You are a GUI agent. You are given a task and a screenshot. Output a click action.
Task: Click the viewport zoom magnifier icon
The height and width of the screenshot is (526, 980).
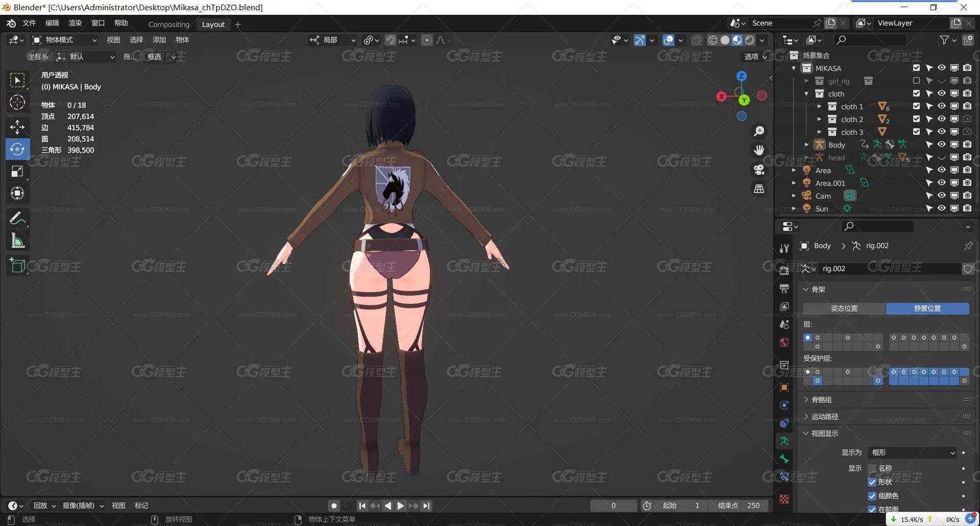coord(759,131)
